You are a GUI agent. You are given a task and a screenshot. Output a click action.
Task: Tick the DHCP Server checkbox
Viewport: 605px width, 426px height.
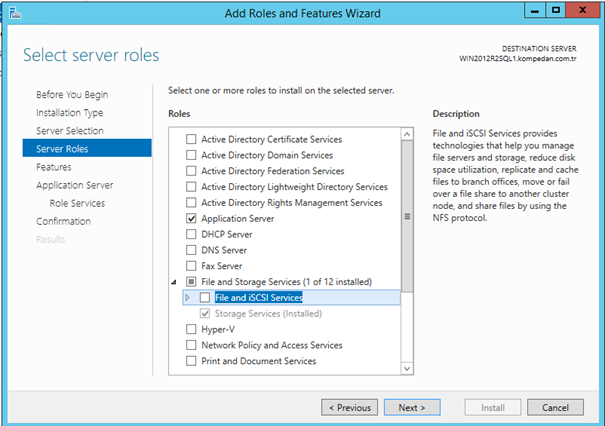(192, 234)
